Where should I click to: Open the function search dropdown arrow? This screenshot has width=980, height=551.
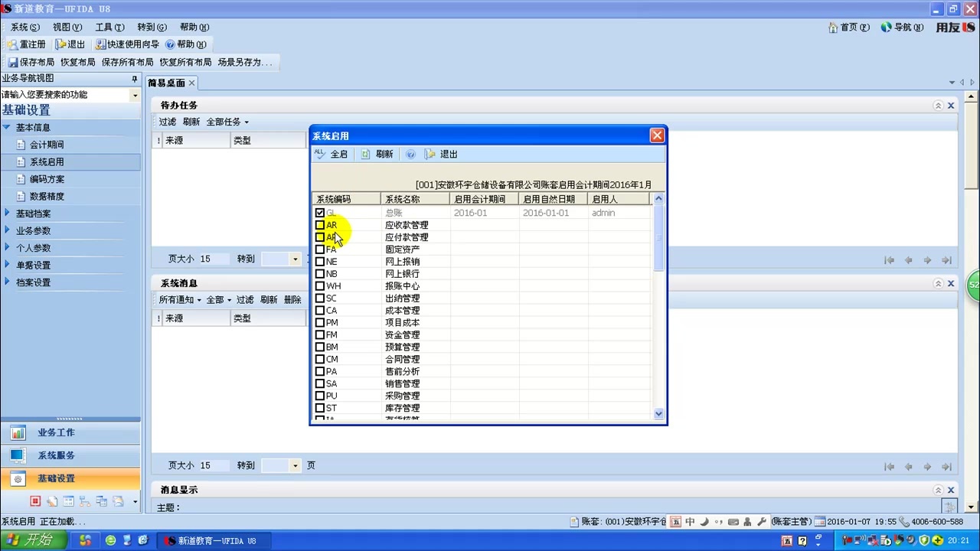[x=135, y=95]
